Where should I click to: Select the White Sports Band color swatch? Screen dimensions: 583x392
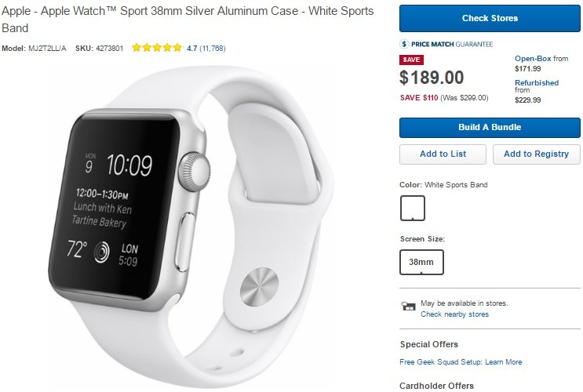click(413, 208)
